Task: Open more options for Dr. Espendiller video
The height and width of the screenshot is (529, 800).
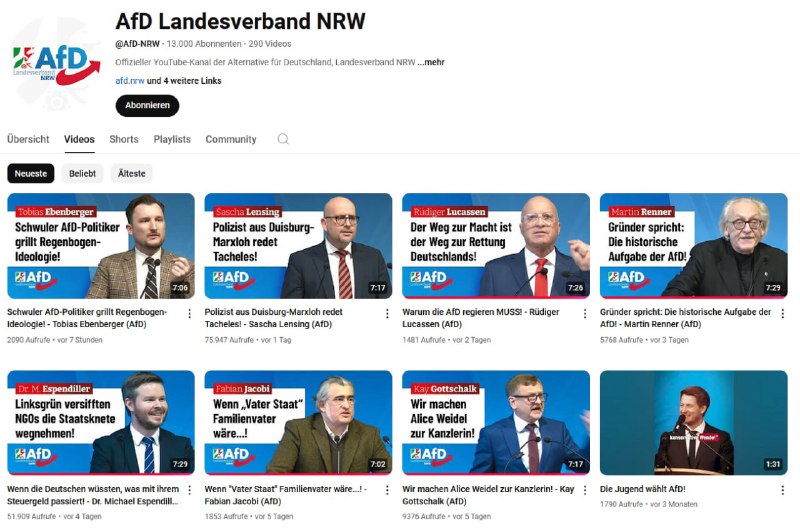Action: click(x=190, y=490)
